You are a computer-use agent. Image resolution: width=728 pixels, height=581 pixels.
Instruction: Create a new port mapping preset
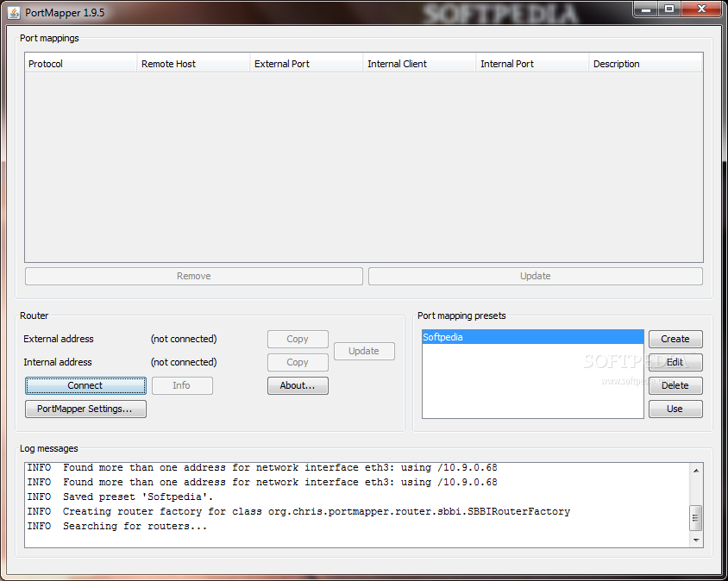click(675, 340)
